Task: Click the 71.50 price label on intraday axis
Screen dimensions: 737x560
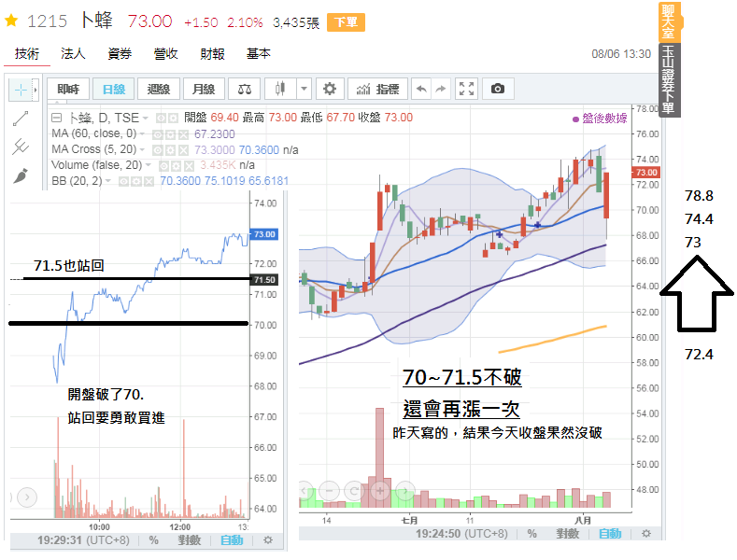Action: 264,280
